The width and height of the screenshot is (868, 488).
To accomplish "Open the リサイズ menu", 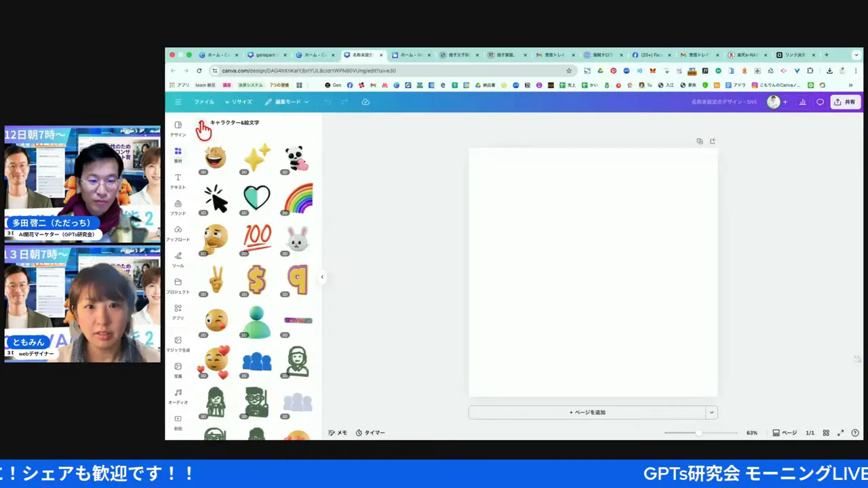I will [239, 102].
